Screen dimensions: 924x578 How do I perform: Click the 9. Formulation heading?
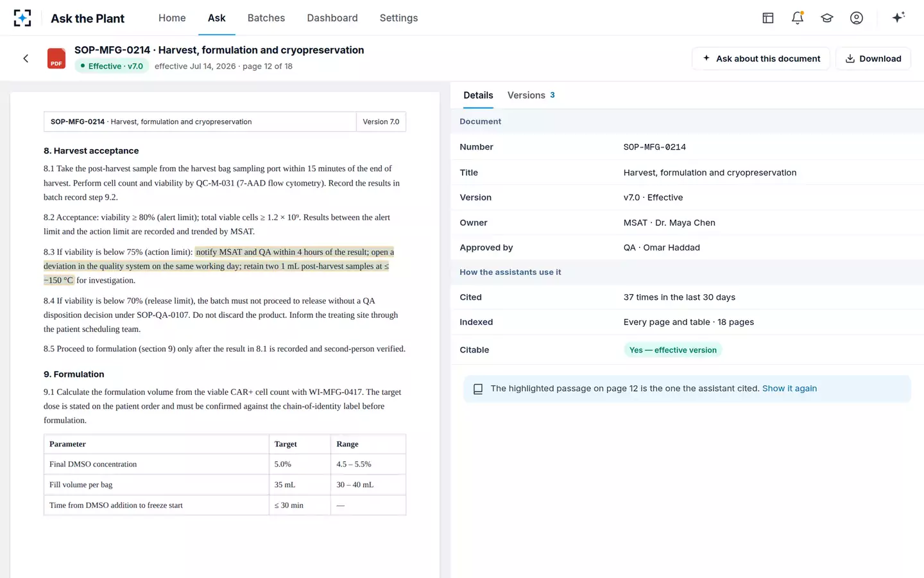click(74, 374)
